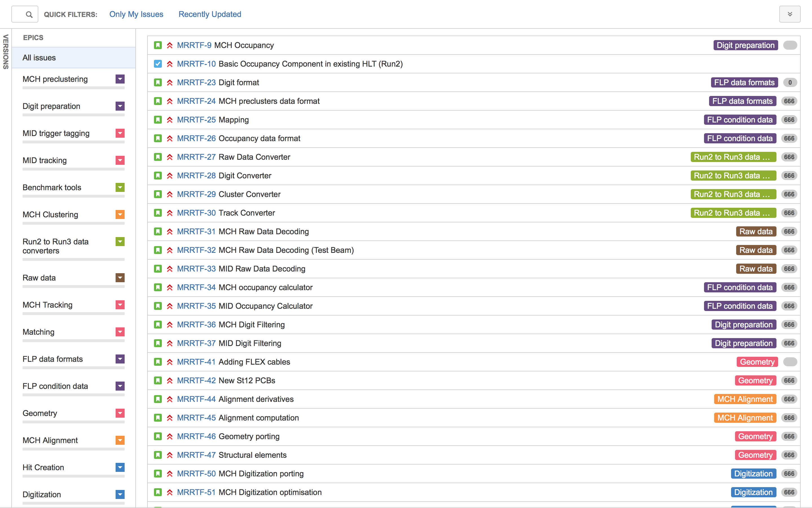Open the MCH Clustering epic dropdown
This screenshot has width=812, height=508.
(x=120, y=214)
